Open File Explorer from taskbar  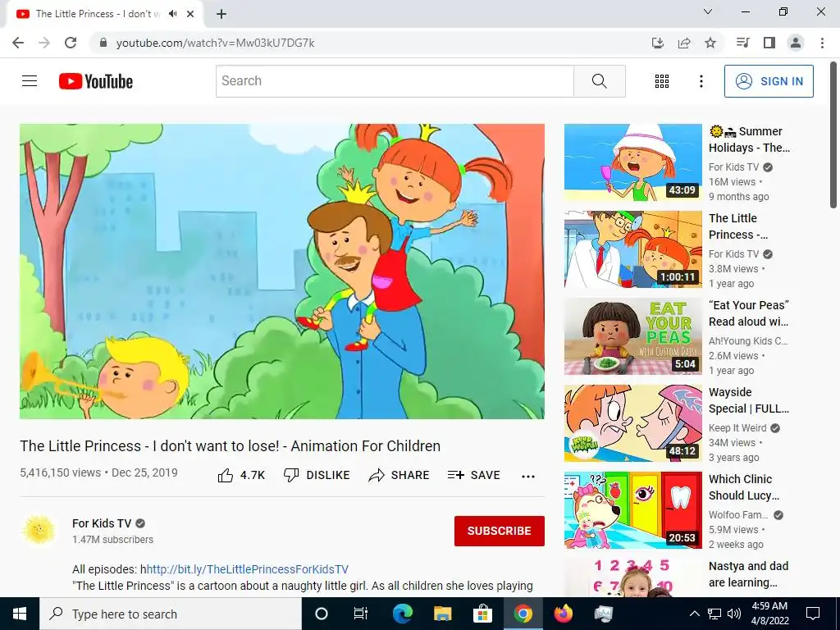(x=442, y=614)
